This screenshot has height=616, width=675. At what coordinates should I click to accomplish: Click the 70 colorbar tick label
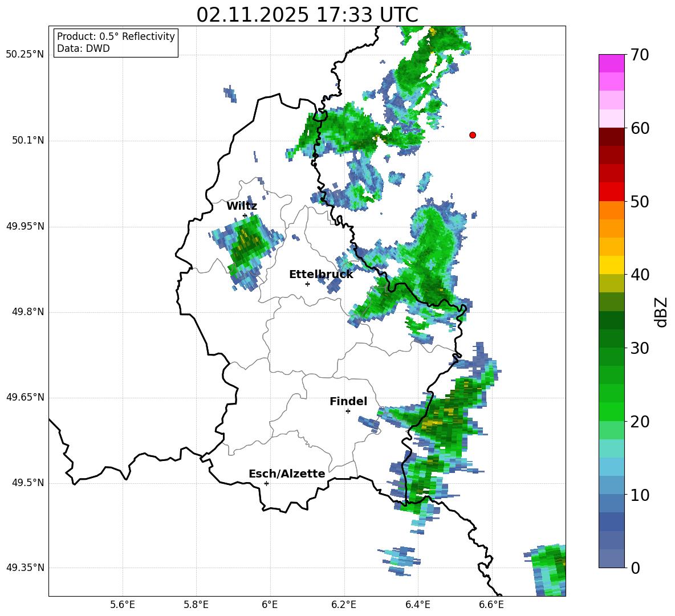coord(640,55)
